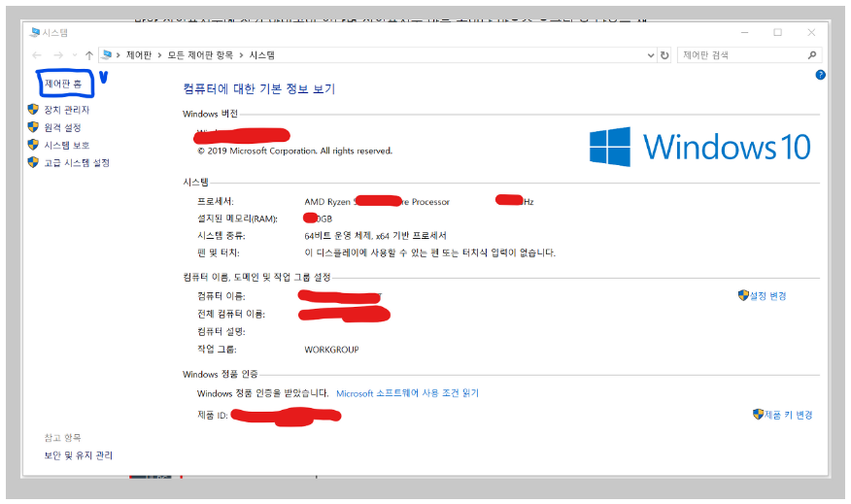Click the search magnifier icon
Screen dimensions: 851x504
(x=812, y=54)
